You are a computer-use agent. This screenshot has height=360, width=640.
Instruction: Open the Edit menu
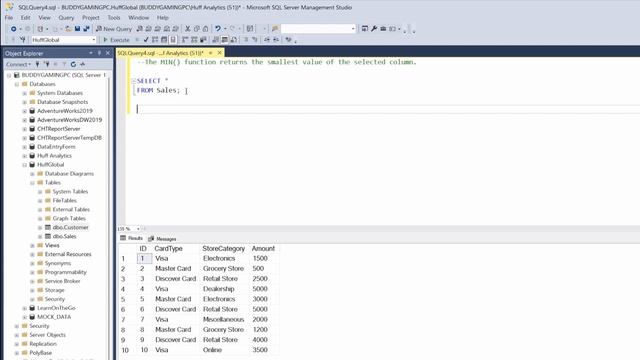click(25, 18)
